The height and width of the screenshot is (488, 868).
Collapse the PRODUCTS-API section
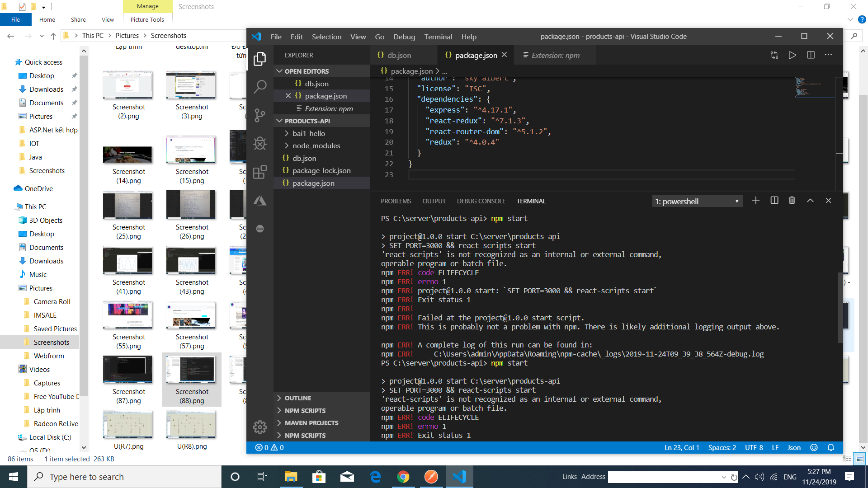[321, 121]
